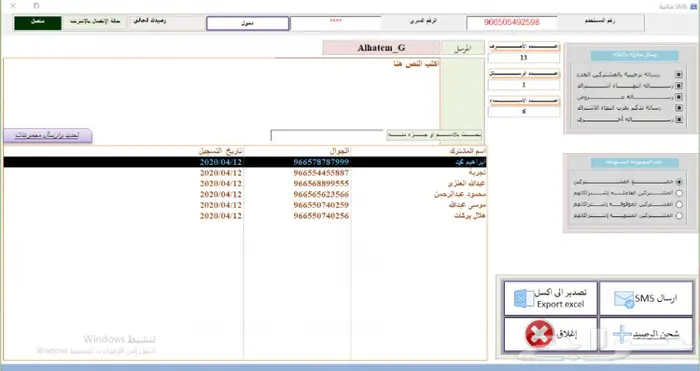Toggle the new subscribers welcome message checkbox
The width and height of the screenshot is (700, 371).
click(679, 75)
